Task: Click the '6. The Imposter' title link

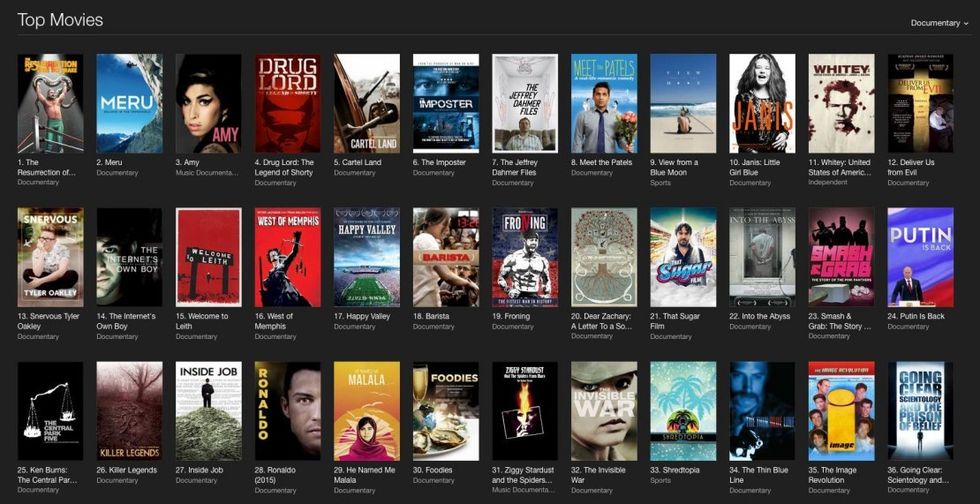Action: click(439, 162)
